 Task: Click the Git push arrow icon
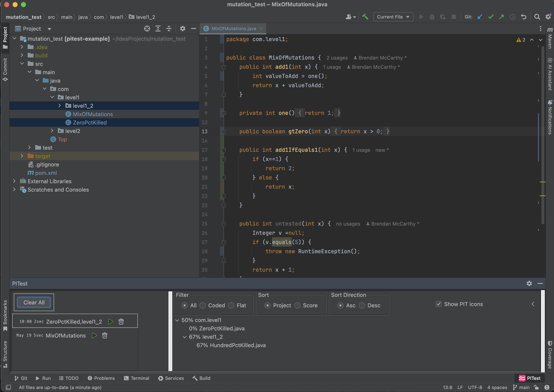[x=501, y=17]
